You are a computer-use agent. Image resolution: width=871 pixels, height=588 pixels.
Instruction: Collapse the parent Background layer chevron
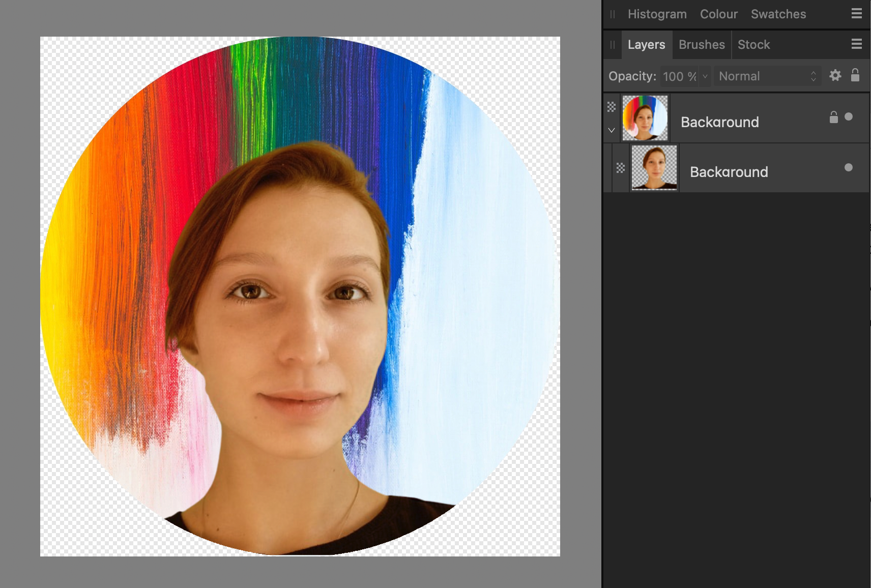click(612, 130)
